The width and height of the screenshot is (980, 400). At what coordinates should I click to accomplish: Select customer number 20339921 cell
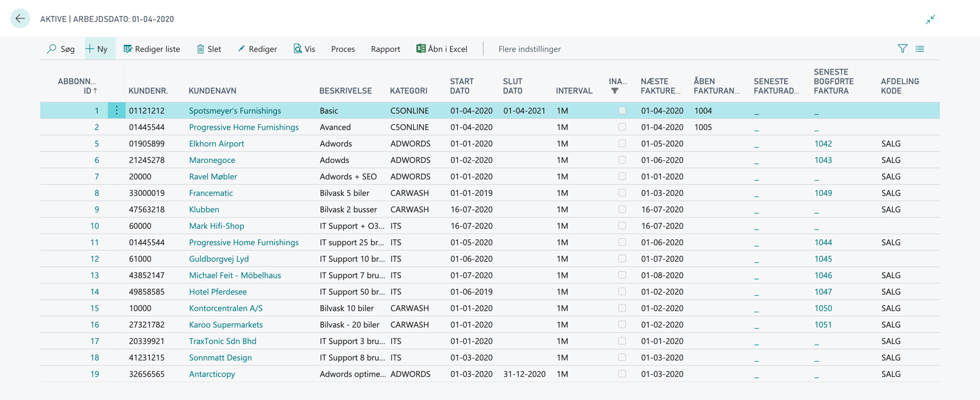(x=147, y=341)
